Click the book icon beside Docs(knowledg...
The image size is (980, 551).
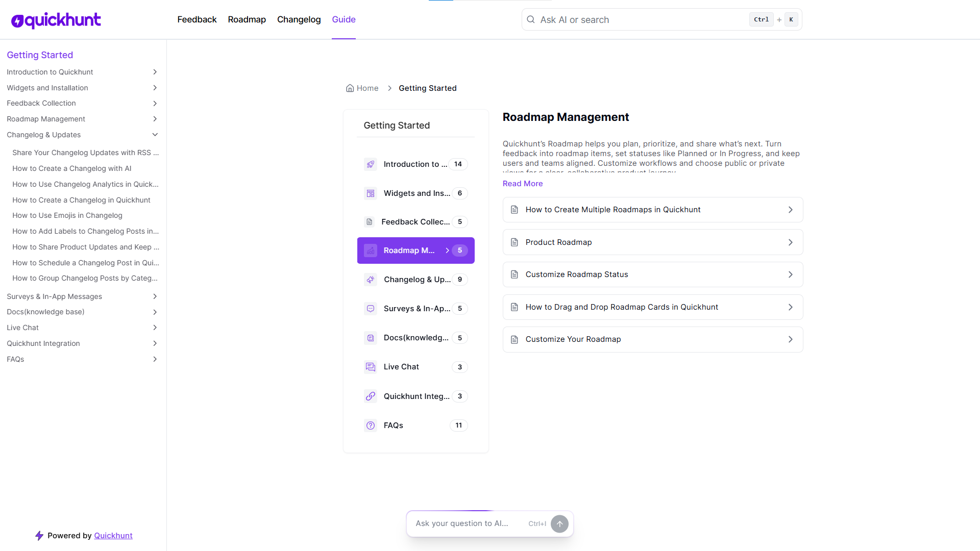pyautogui.click(x=371, y=338)
